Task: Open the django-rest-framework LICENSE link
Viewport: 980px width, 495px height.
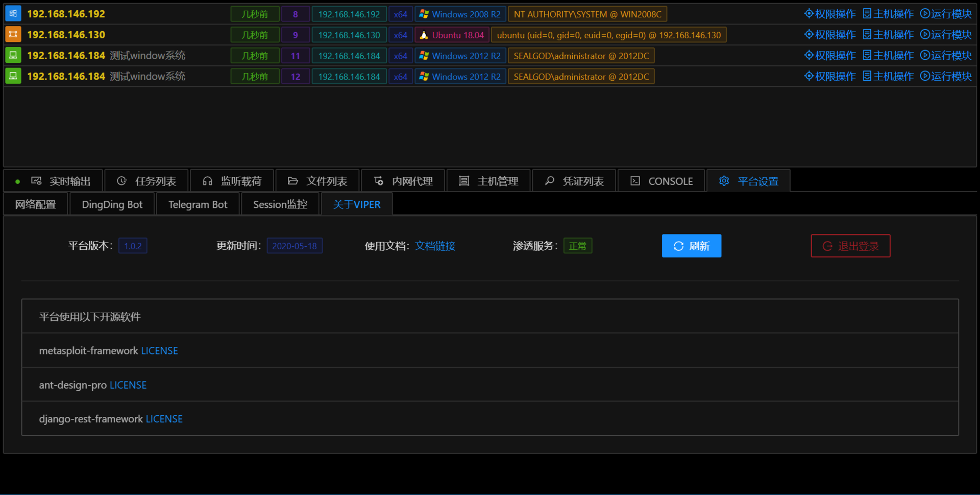Action: coord(164,419)
